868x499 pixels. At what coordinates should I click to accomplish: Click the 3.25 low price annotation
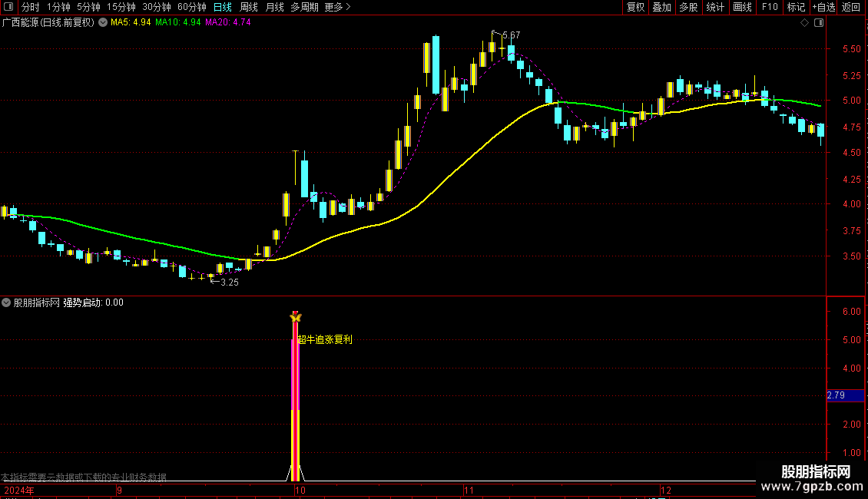[x=229, y=283]
